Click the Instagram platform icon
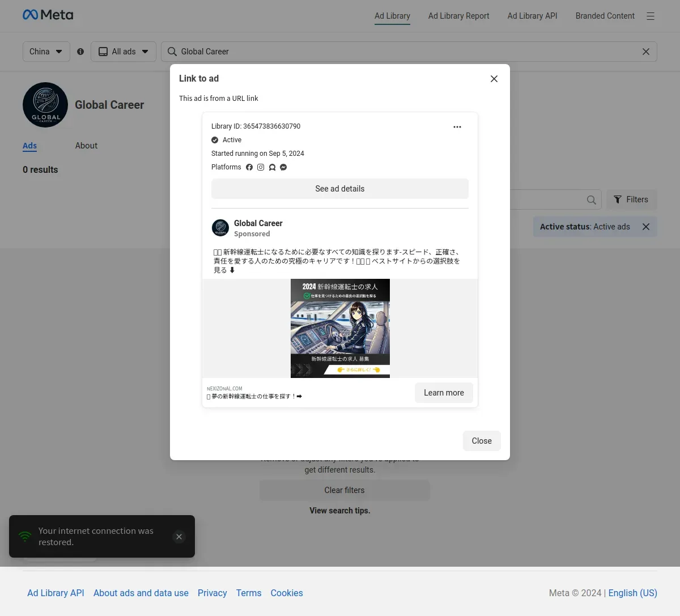Viewport: 680px width, 616px height. pos(261,167)
